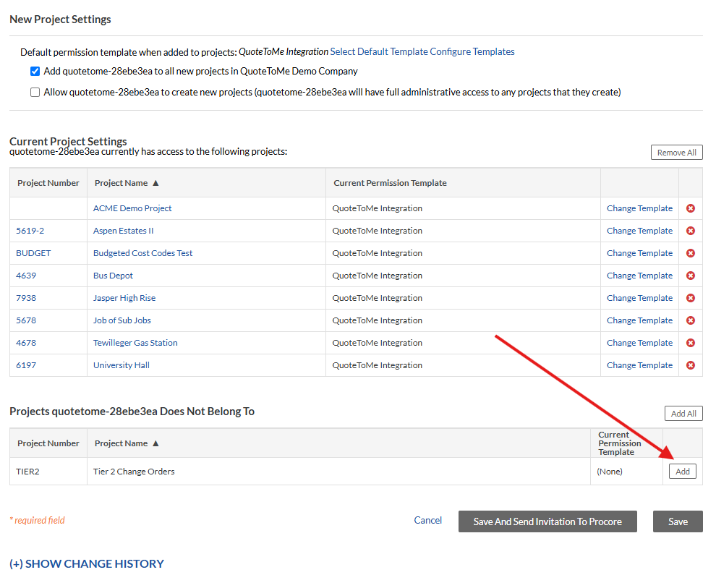Screen dimensions: 716x588
Task: Change Template for Tewilleger Gas Station
Action: [x=639, y=342]
